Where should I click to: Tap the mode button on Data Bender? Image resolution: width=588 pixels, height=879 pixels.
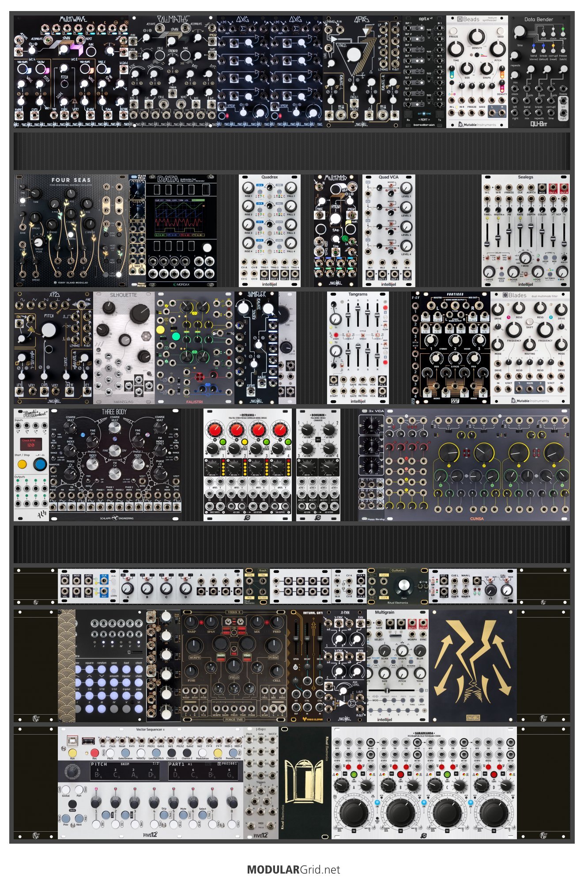pos(563,33)
